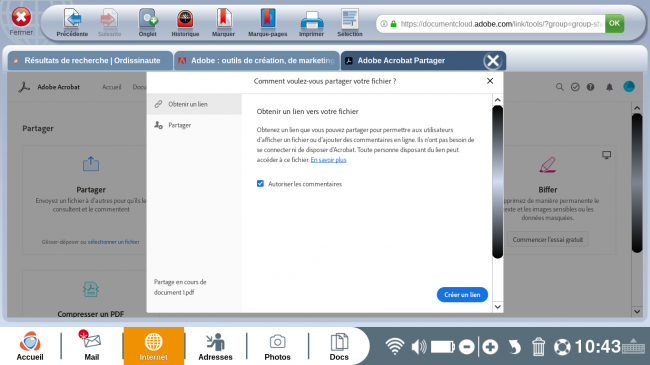The width and height of the screenshot is (650, 365).
Task: Open the Acrobat help question icon
Action: click(x=590, y=87)
